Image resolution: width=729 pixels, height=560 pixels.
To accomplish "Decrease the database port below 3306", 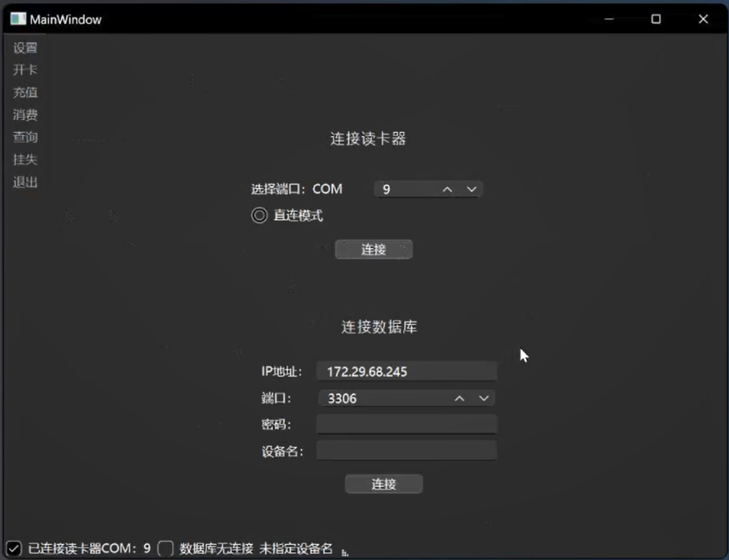I will pos(484,398).
